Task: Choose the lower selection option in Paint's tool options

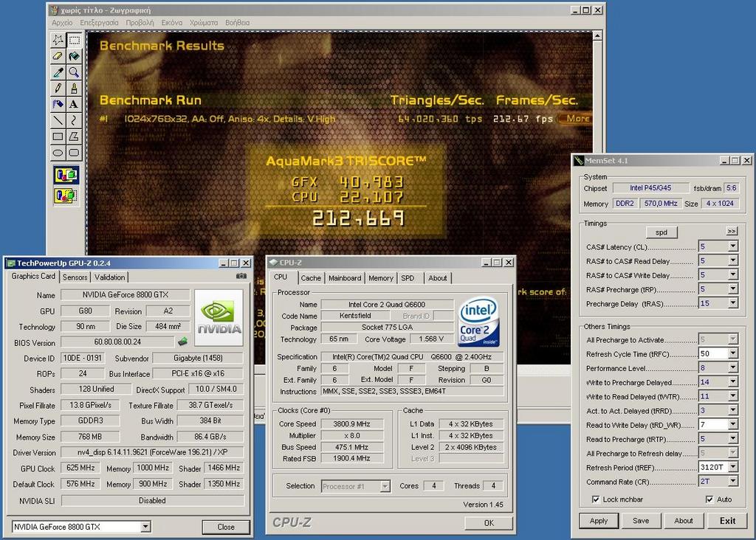Action: 66,195
